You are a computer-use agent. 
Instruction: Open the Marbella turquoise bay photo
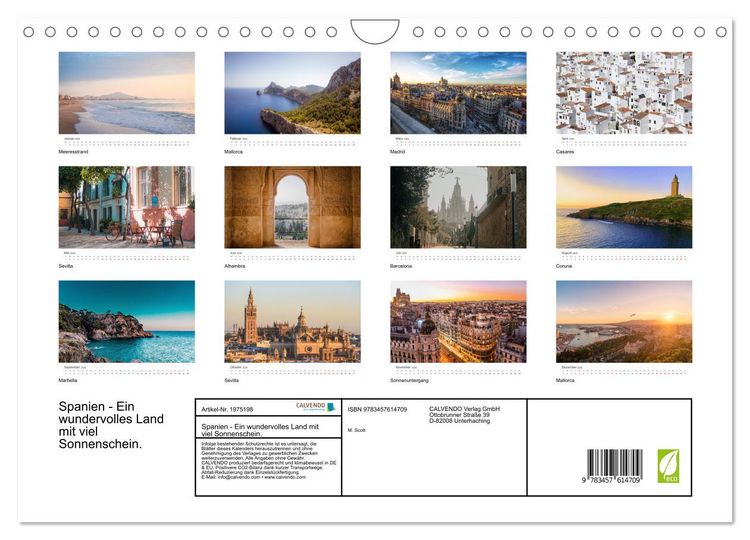point(127,321)
